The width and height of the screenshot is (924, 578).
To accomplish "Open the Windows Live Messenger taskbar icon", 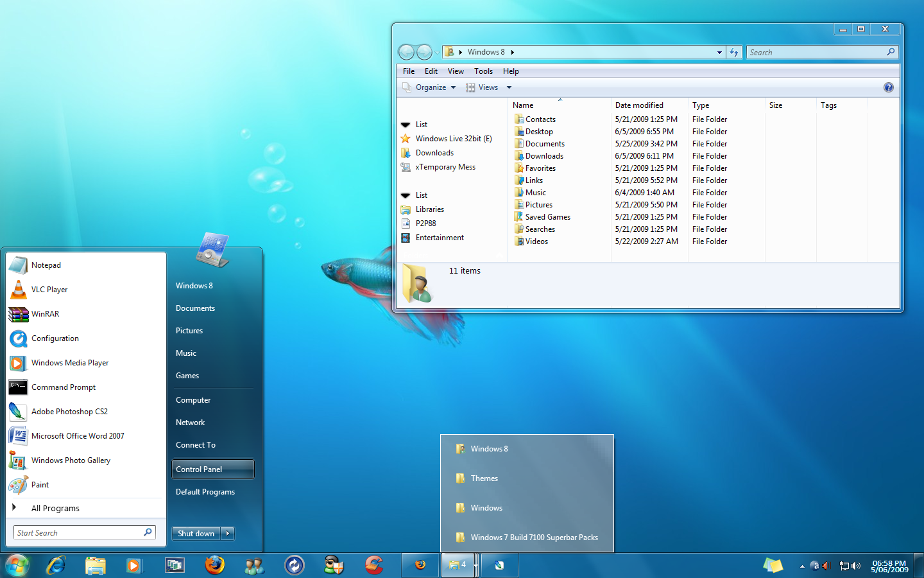I will point(255,565).
